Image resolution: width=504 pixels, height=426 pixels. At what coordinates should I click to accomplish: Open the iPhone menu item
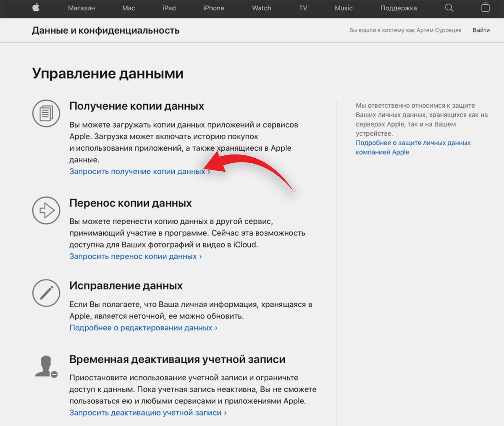click(x=214, y=8)
